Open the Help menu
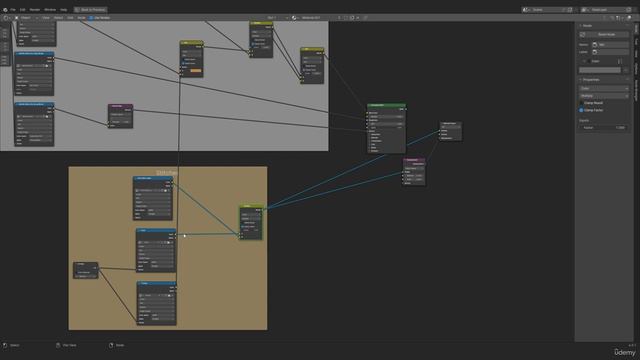The image size is (640, 360). point(63,9)
